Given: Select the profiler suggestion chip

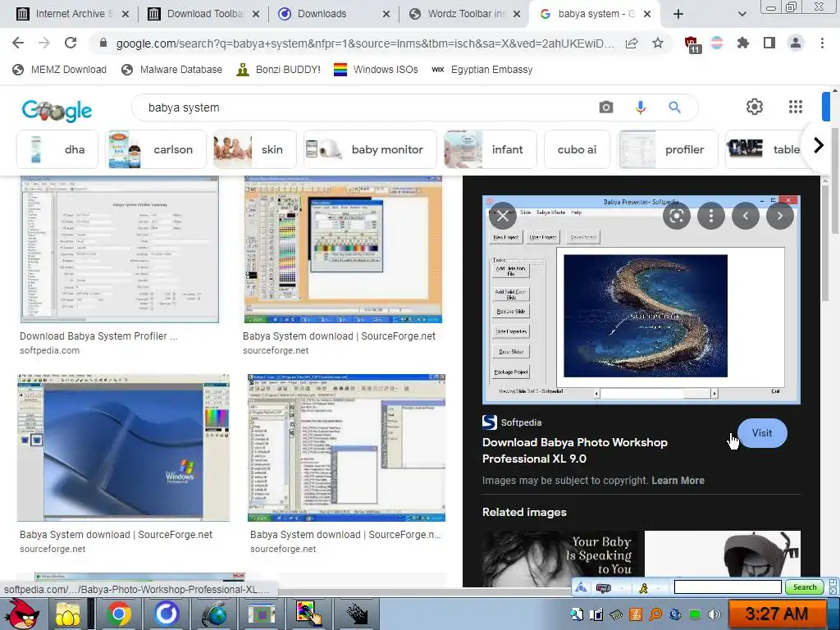Looking at the screenshot, I should [668, 149].
